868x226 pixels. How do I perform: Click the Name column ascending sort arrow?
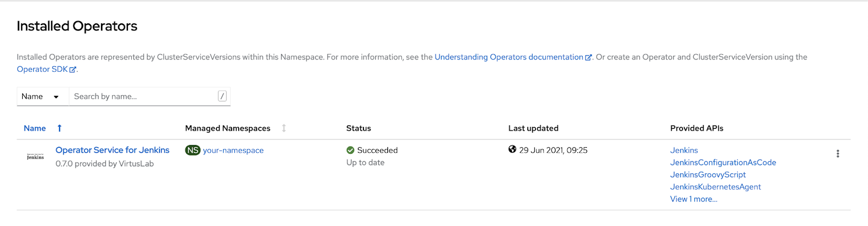60,128
